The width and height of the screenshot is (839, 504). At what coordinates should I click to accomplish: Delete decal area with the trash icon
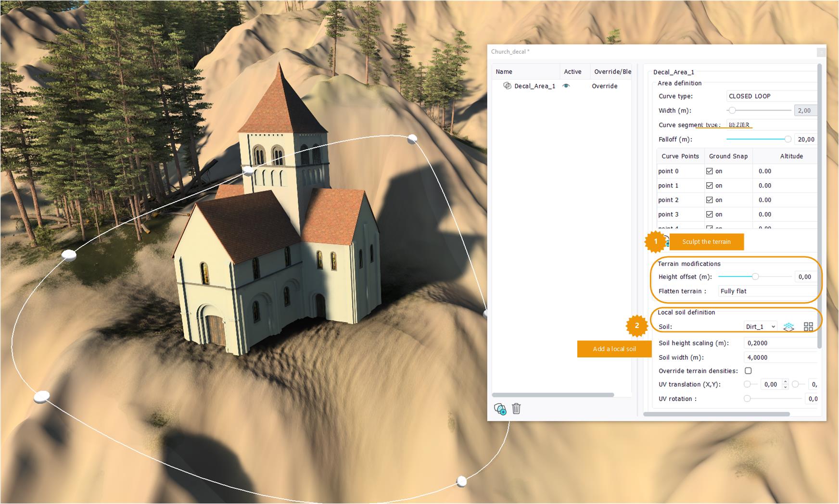516,409
